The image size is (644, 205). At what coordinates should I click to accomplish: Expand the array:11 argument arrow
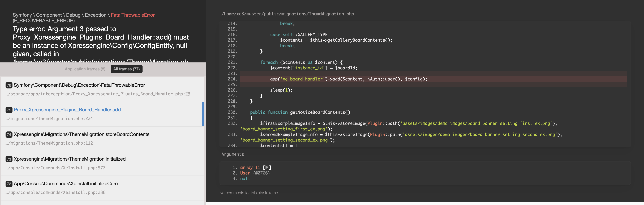pyautogui.click(x=267, y=168)
